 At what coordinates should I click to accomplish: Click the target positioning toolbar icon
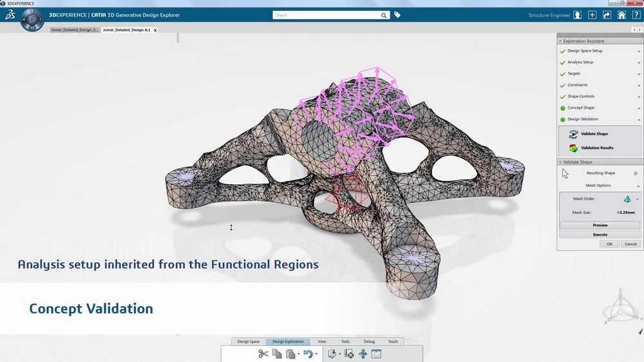pyautogui.click(x=349, y=354)
